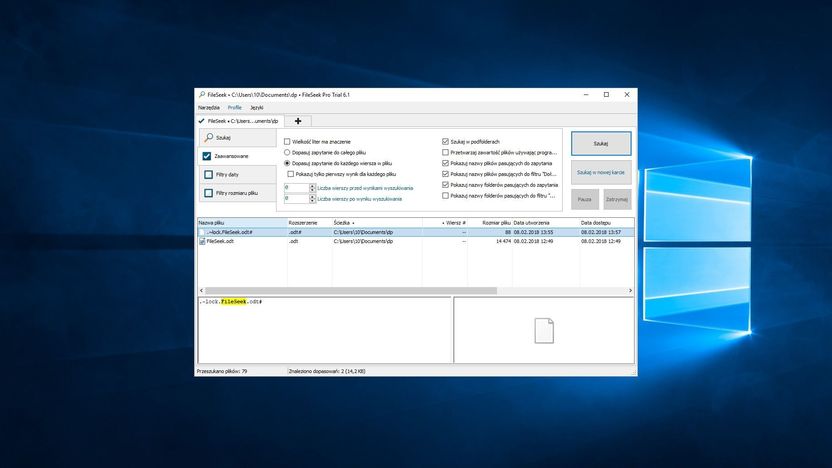Screen dimensions: 832x468
Task: Sort by 'Data dostępu' column header
Action: pos(606,223)
